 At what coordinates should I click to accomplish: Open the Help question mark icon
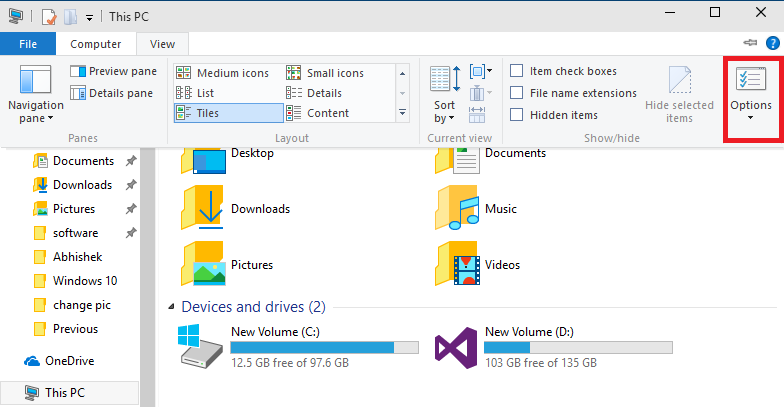(772, 43)
